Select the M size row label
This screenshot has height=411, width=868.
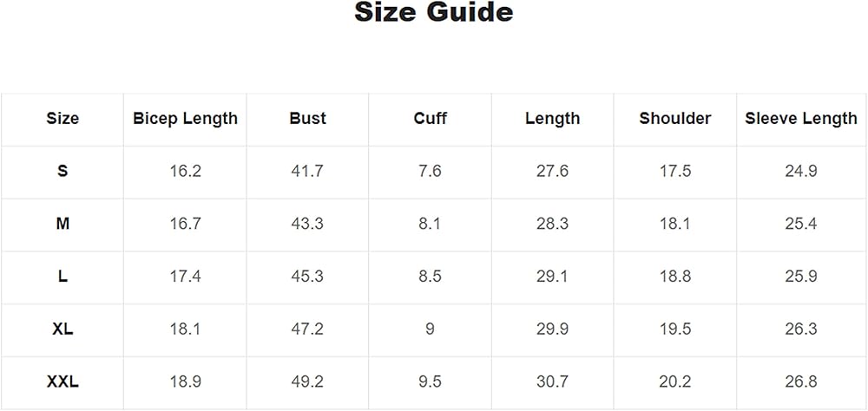[62, 225]
